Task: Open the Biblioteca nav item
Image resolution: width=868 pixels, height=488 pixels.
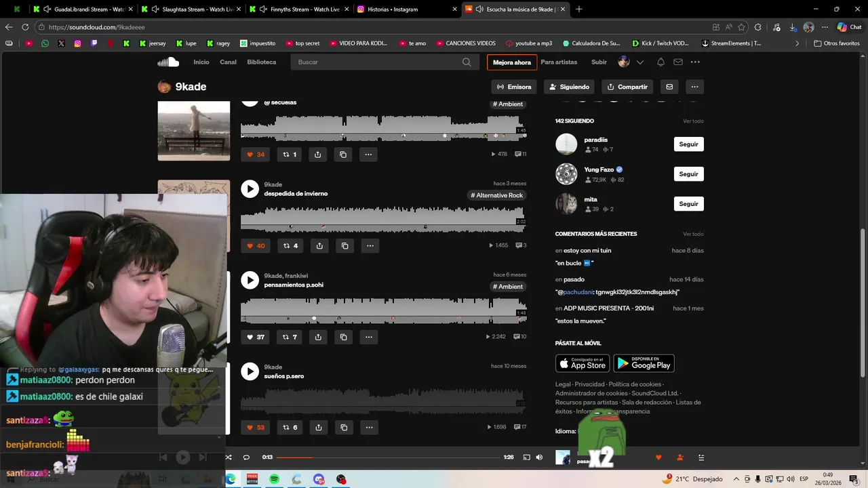Action: tap(262, 62)
